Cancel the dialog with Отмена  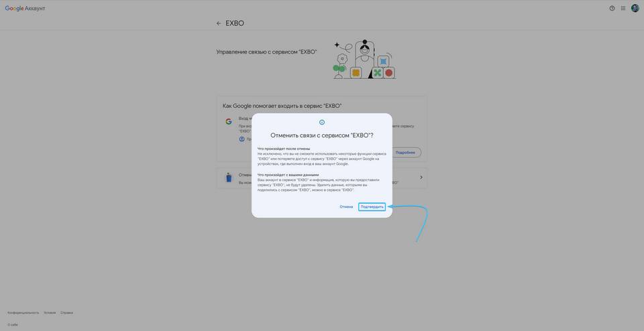click(346, 207)
